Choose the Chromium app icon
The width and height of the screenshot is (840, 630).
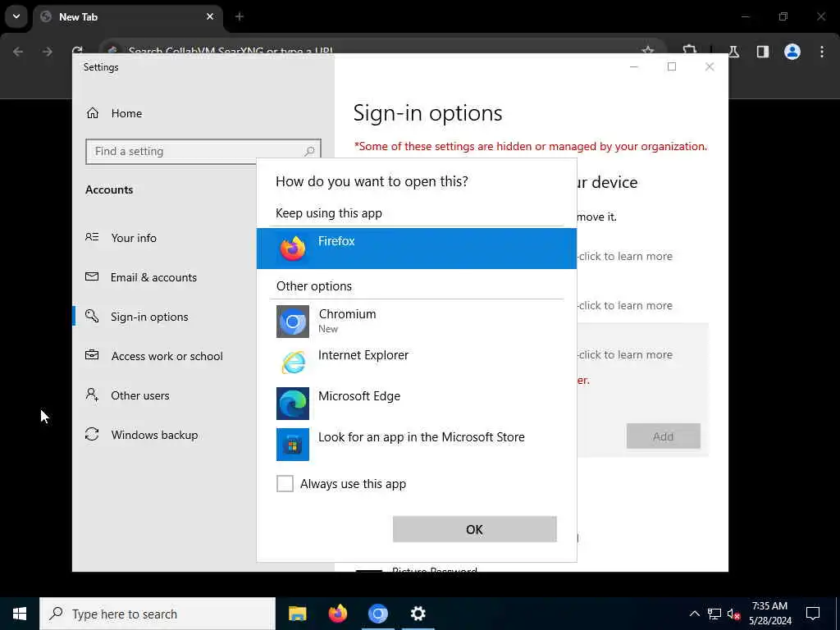pyautogui.click(x=293, y=322)
